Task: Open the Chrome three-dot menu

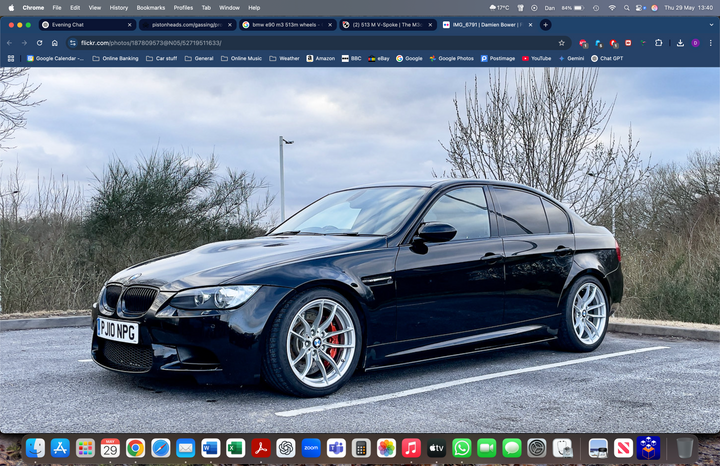Action: pos(710,43)
